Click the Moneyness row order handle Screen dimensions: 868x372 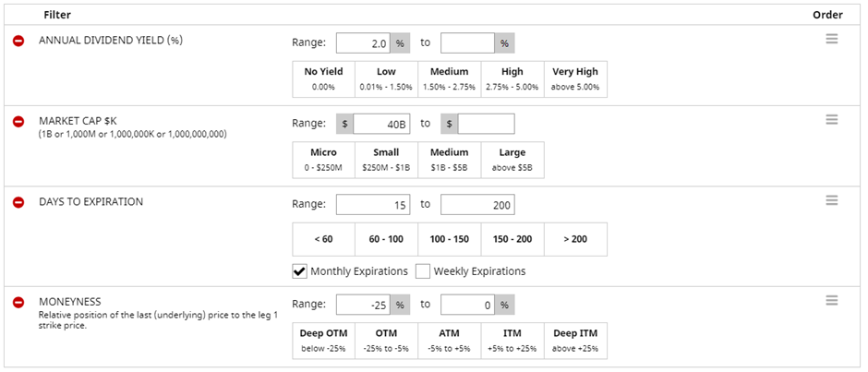(x=831, y=300)
